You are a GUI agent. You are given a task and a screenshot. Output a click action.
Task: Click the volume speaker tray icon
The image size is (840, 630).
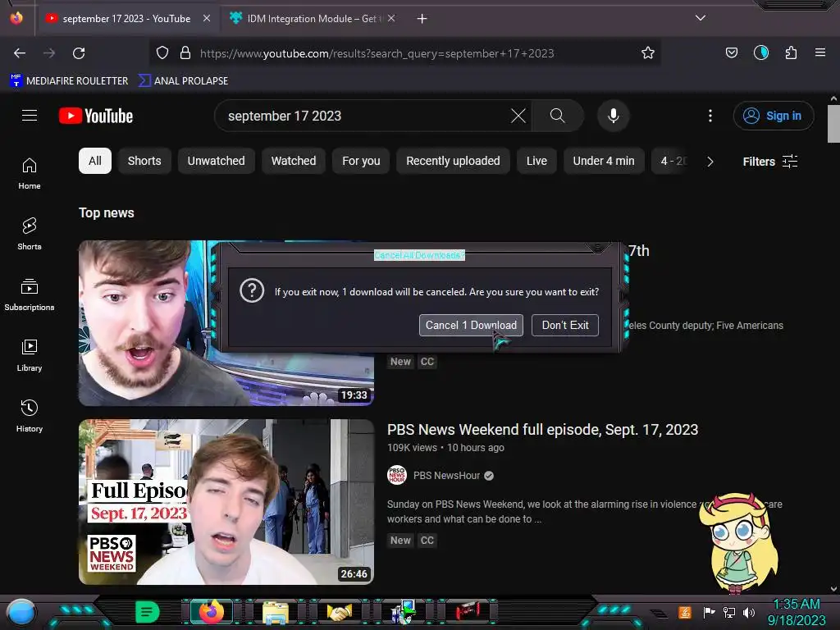pos(748,612)
